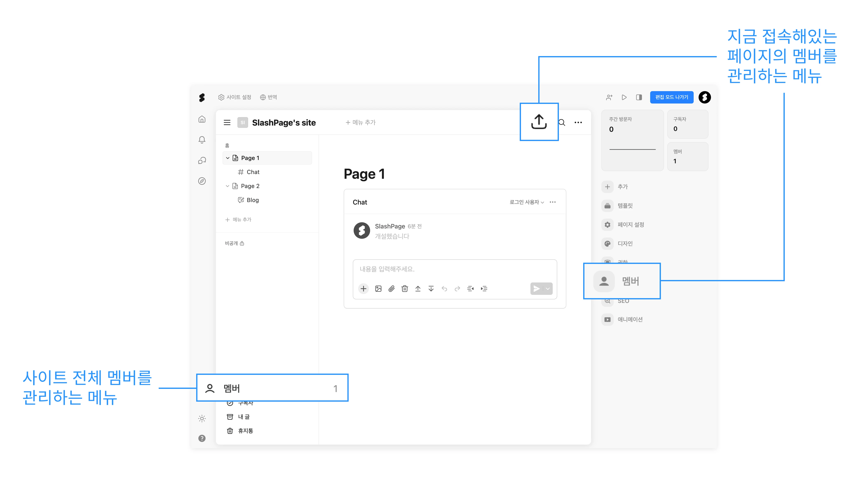Viewport: 868px width, 487px height.
Task: Open '템플릿' in the right panel
Action: tap(617, 206)
